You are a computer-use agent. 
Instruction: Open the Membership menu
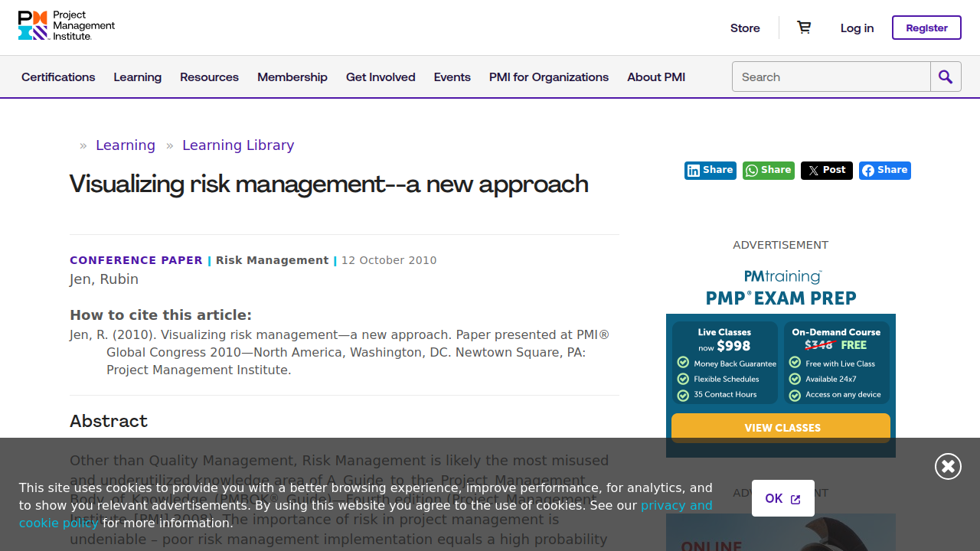coord(292,77)
